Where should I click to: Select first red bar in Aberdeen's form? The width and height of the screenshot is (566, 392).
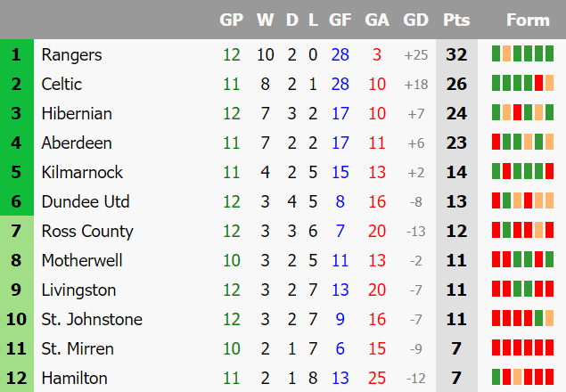coord(496,142)
